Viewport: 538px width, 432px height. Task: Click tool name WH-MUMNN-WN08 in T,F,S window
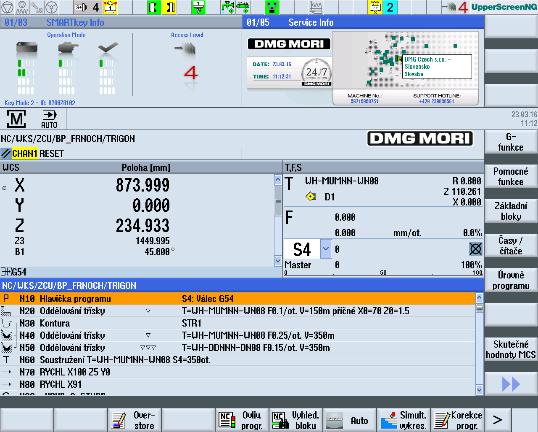pos(341,181)
